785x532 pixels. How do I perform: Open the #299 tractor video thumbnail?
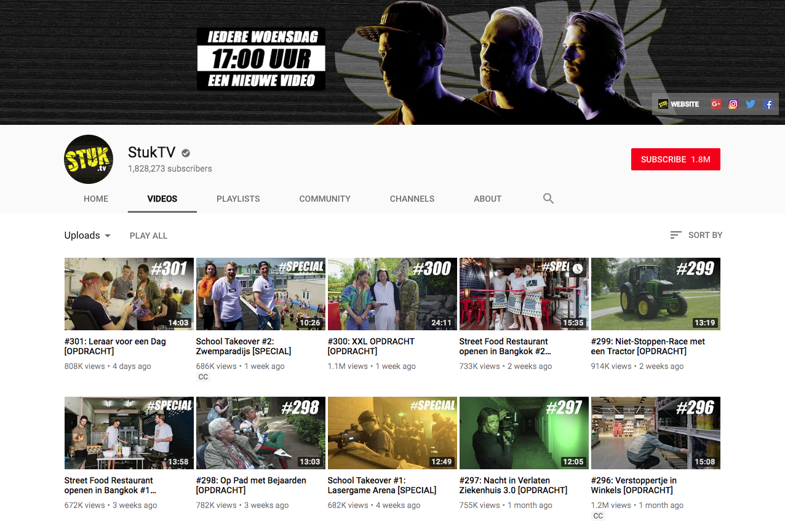tap(655, 294)
